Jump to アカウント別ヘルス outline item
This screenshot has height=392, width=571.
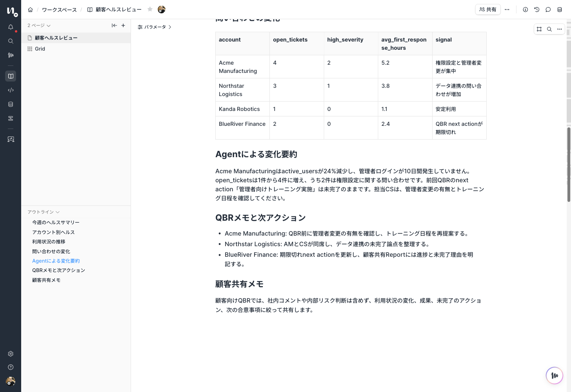pyautogui.click(x=53, y=232)
